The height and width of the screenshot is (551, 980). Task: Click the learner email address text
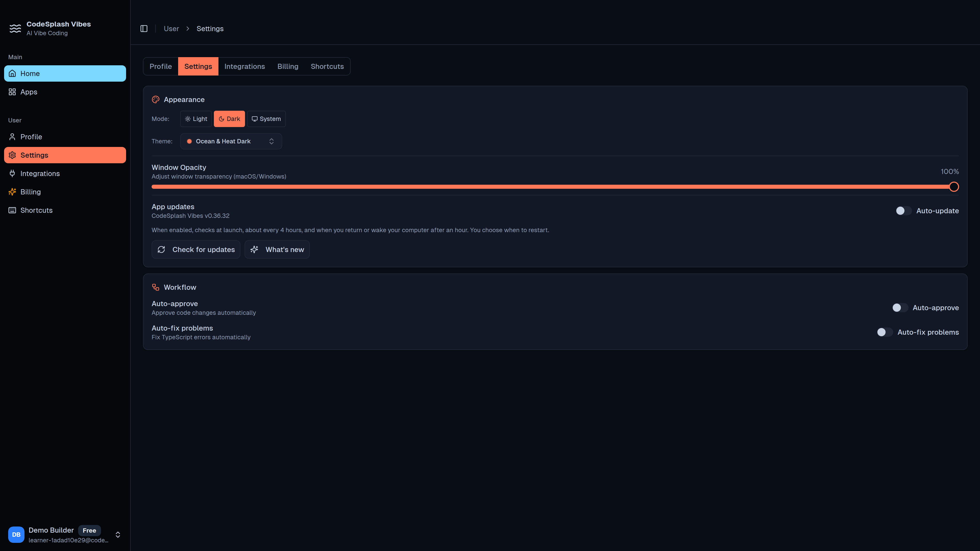click(68, 540)
